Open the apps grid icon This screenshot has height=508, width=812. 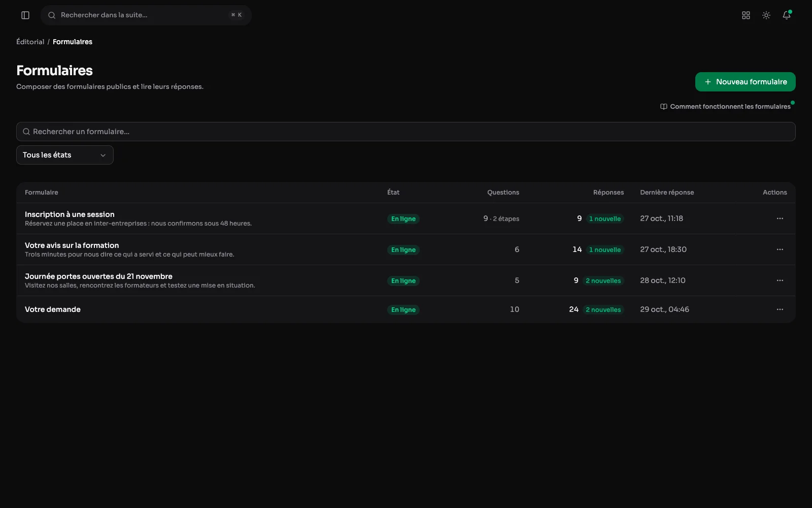click(746, 15)
